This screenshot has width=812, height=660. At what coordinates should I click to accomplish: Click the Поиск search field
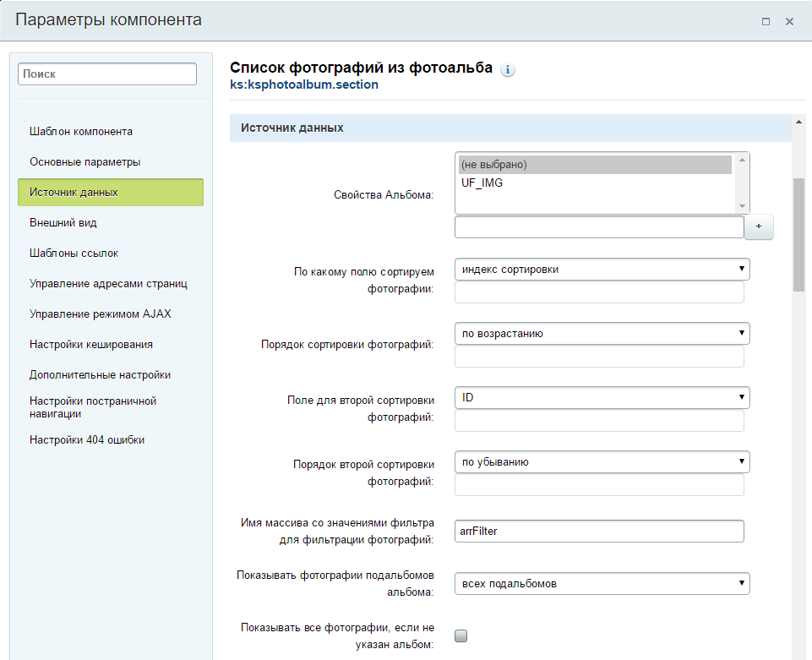pos(107,74)
